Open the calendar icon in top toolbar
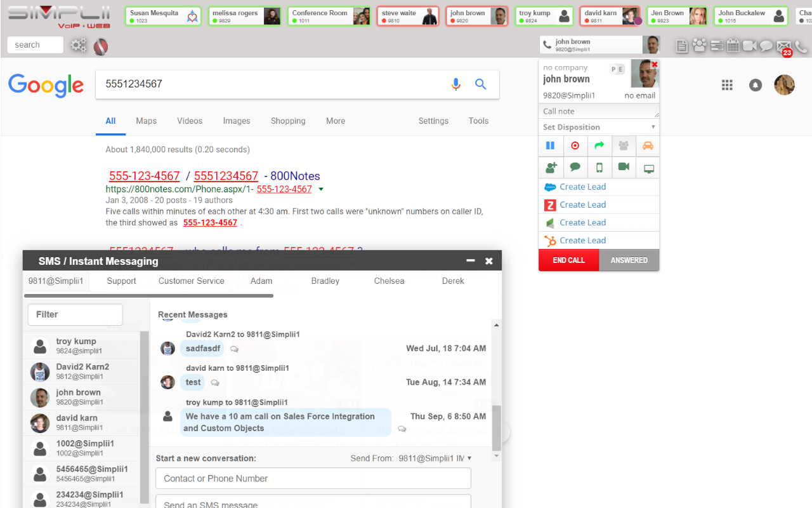Screen dimensions: 812x508 [x=733, y=45]
